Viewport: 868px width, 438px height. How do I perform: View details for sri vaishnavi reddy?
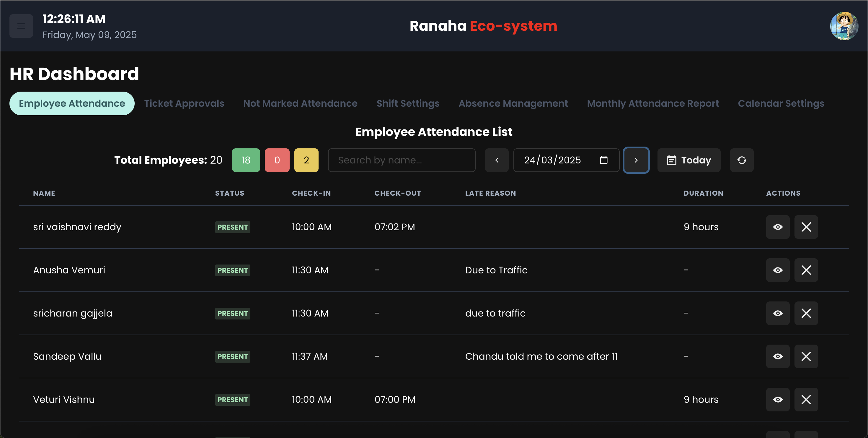point(778,227)
